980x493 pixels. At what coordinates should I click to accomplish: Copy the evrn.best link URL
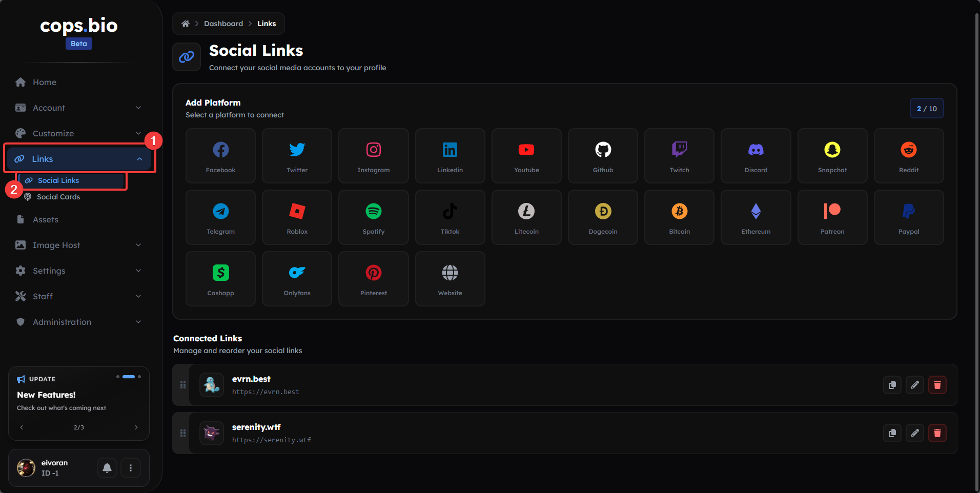pyautogui.click(x=892, y=385)
